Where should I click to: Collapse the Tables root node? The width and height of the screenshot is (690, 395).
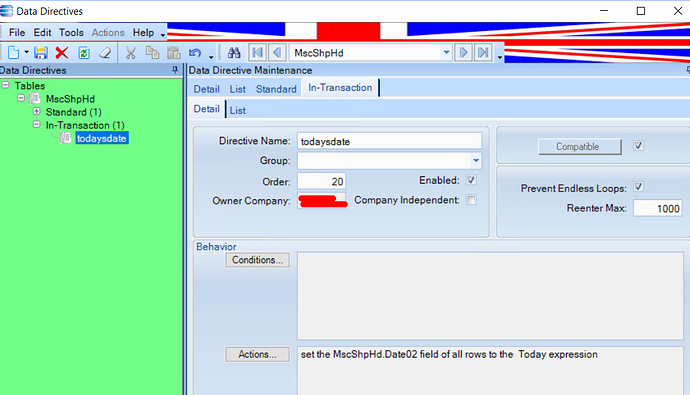[5, 85]
